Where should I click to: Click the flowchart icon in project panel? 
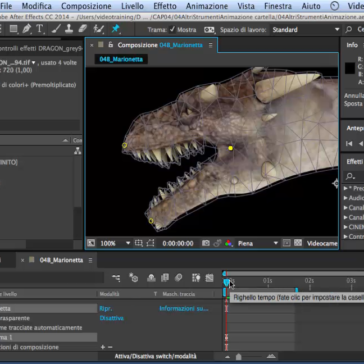78,151
